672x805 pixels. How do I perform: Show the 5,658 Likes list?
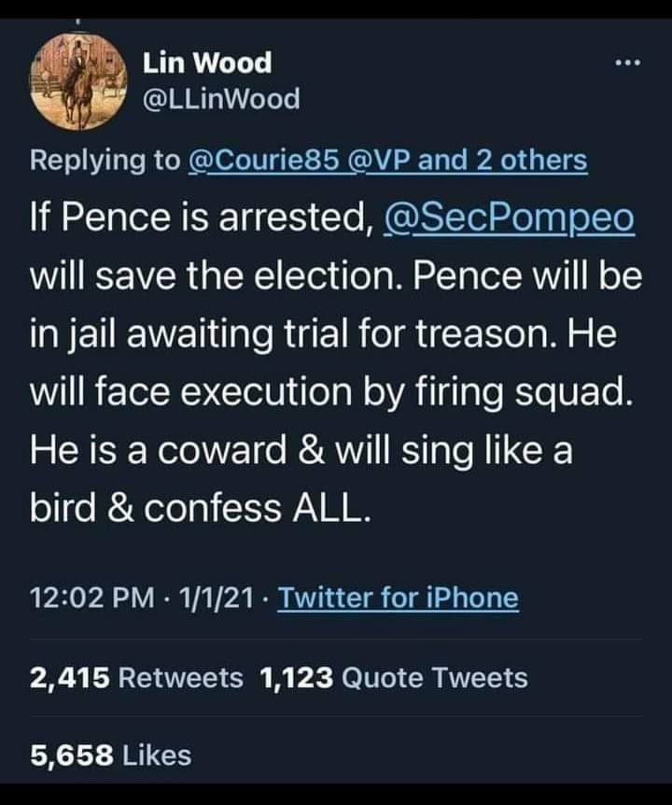(x=110, y=754)
